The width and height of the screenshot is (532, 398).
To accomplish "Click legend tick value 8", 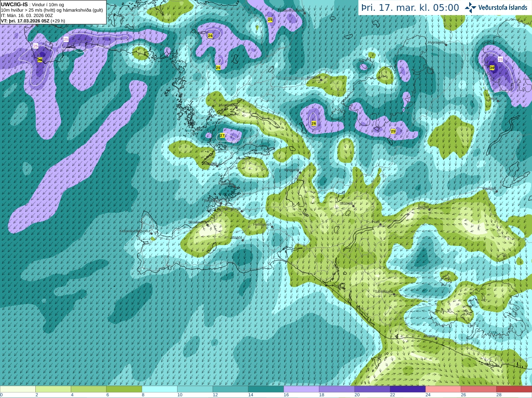I will (x=143, y=395).
